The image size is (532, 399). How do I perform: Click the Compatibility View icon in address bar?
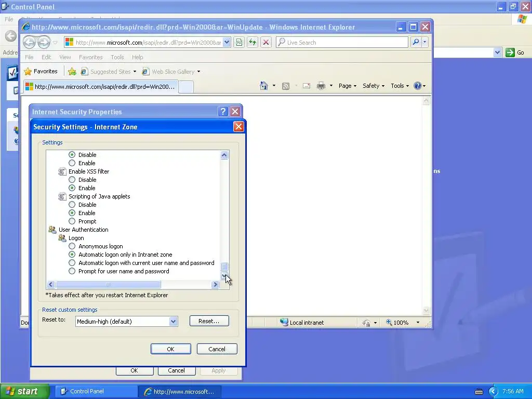coord(239,43)
